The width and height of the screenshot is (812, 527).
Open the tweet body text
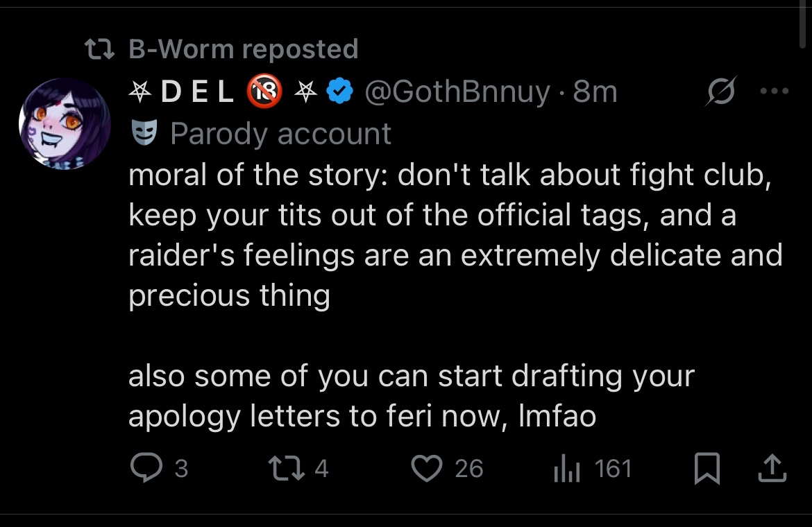tap(456, 295)
